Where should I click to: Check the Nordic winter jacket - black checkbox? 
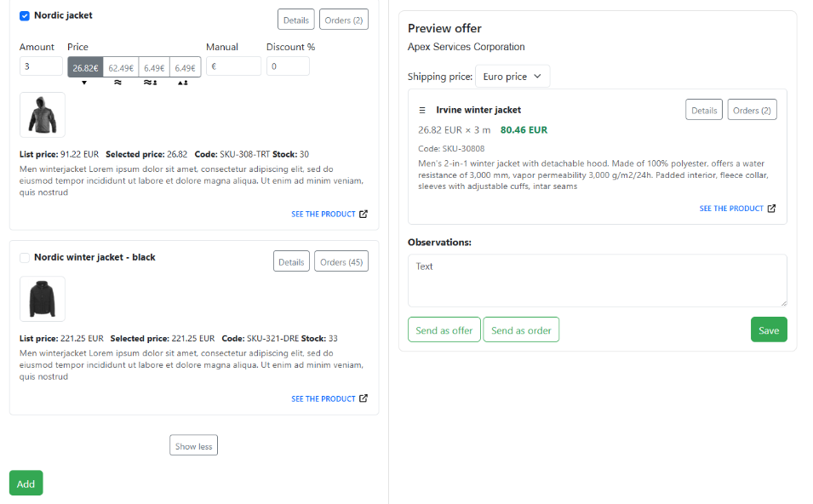pyautogui.click(x=24, y=257)
